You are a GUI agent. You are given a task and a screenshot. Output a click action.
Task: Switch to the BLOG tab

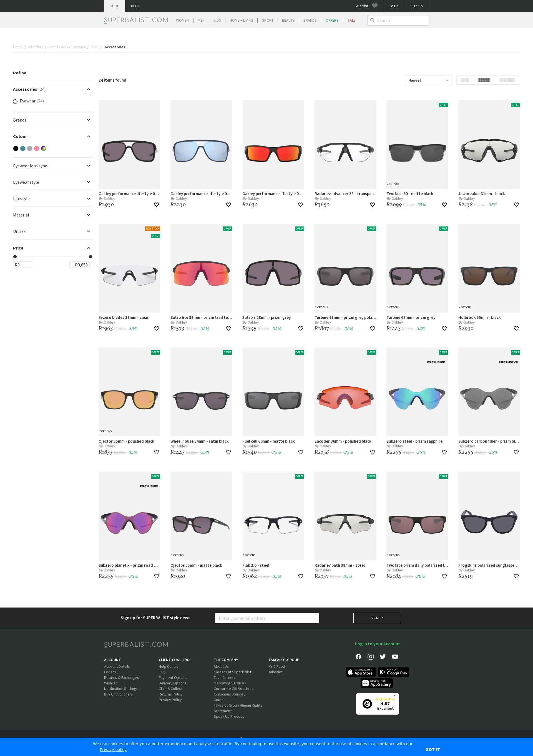[135, 6]
